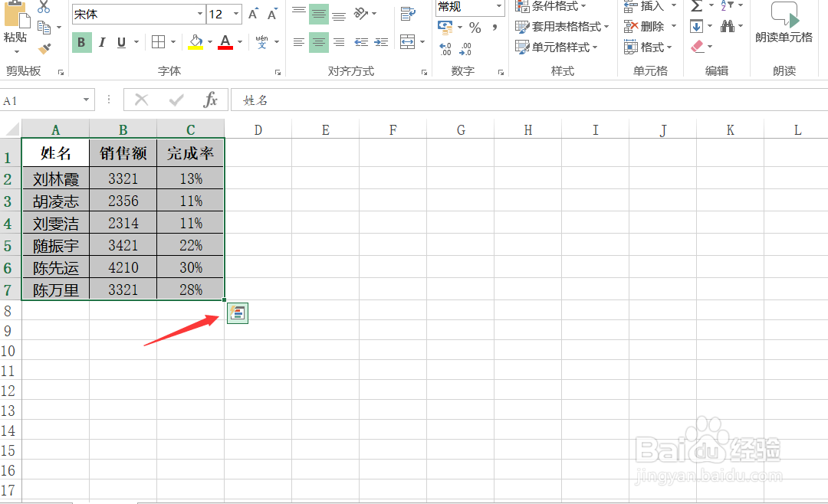Click the Paste clipboard icon
The height and width of the screenshot is (504, 828).
click(17, 13)
